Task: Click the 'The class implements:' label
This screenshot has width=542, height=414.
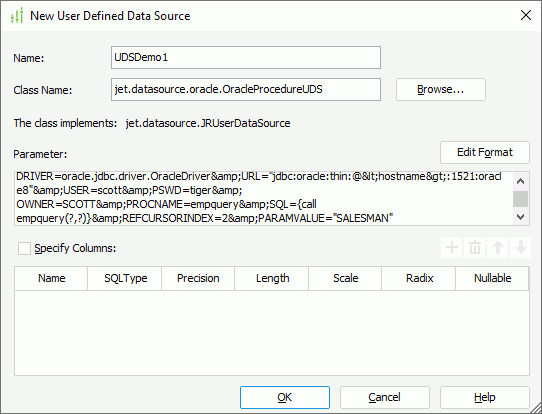Action: coord(65,123)
